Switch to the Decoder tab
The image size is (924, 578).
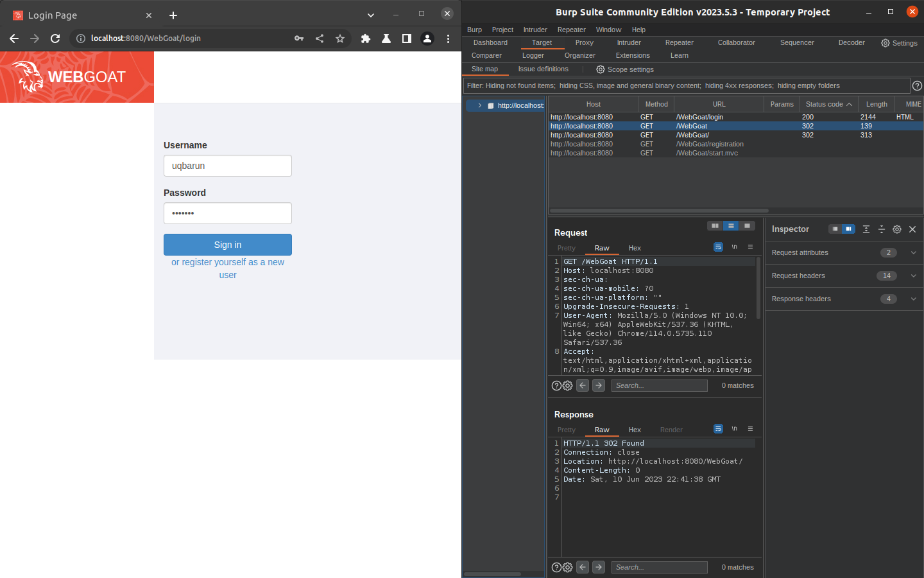(x=851, y=42)
